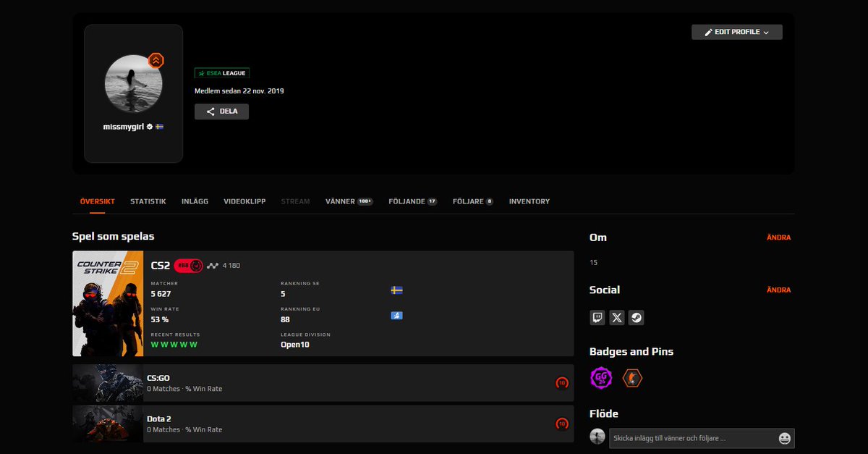Open the Inlägg tab
Viewport: 868px width, 454px height.
click(x=195, y=201)
